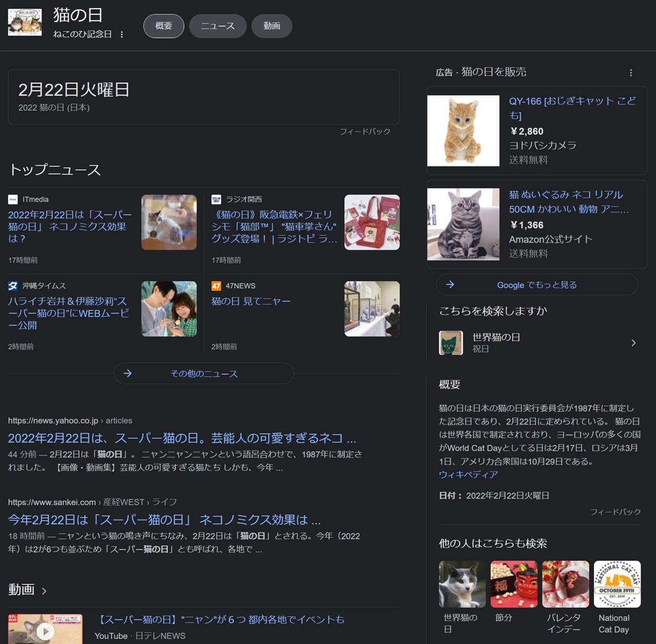The image size is (656, 644).
Task: Click ヨドバシカメラ seller name
Action: pyautogui.click(x=543, y=146)
